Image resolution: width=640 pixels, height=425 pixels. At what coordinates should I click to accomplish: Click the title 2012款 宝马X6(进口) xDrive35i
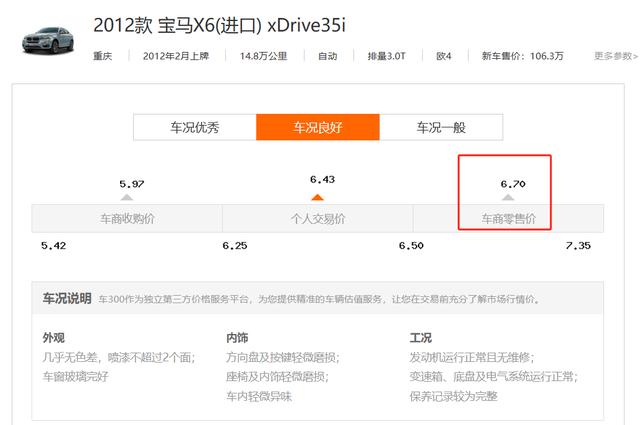click(x=219, y=25)
